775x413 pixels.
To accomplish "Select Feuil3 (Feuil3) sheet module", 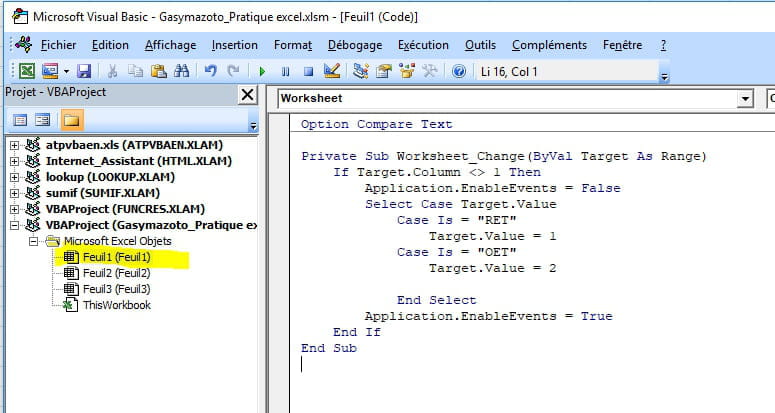I will [x=116, y=289].
